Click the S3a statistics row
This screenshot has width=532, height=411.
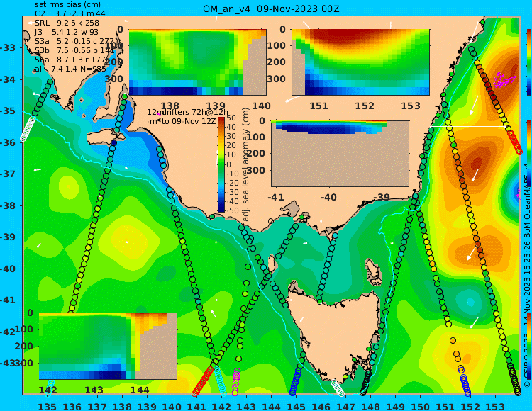click(x=74, y=41)
